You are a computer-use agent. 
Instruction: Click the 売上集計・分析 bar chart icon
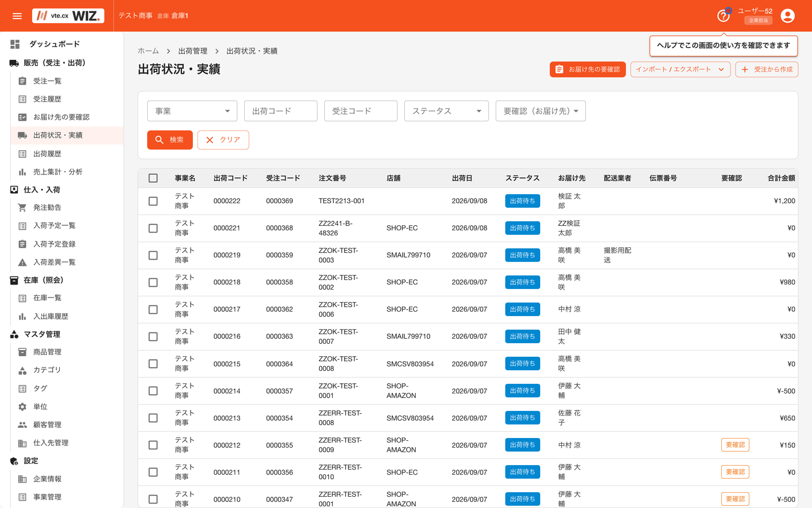point(23,172)
